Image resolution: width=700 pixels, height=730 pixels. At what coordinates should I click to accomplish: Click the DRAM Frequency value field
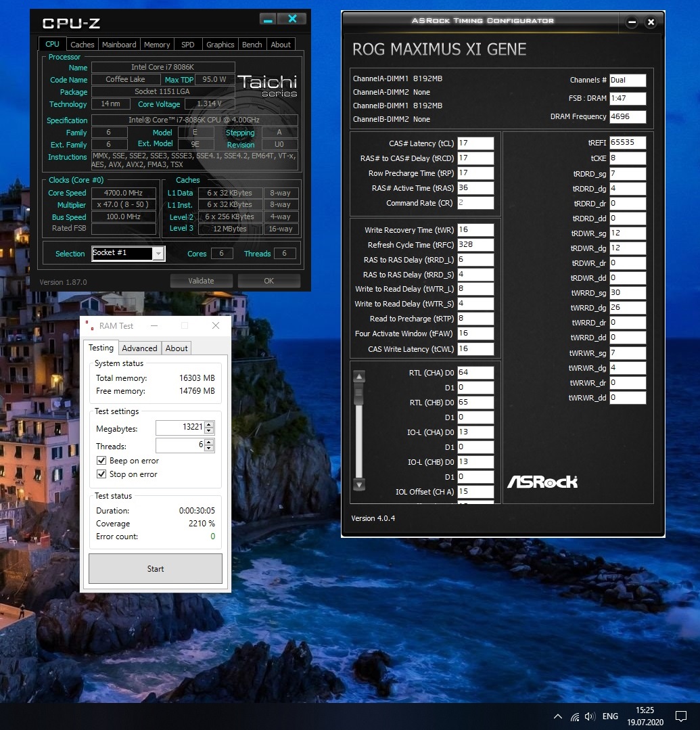pyautogui.click(x=628, y=116)
